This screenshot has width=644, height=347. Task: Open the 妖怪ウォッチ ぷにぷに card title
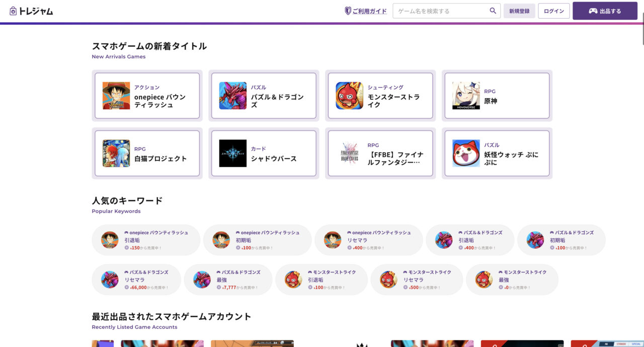point(511,158)
